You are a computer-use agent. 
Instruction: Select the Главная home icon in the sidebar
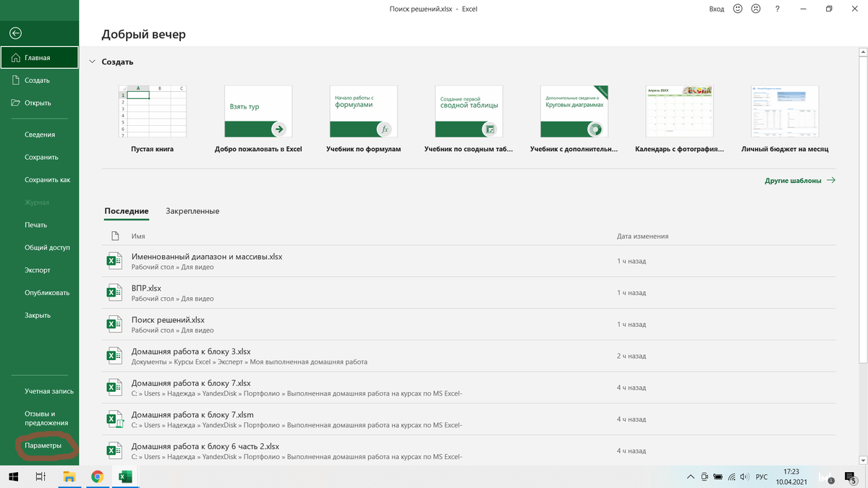tap(16, 58)
